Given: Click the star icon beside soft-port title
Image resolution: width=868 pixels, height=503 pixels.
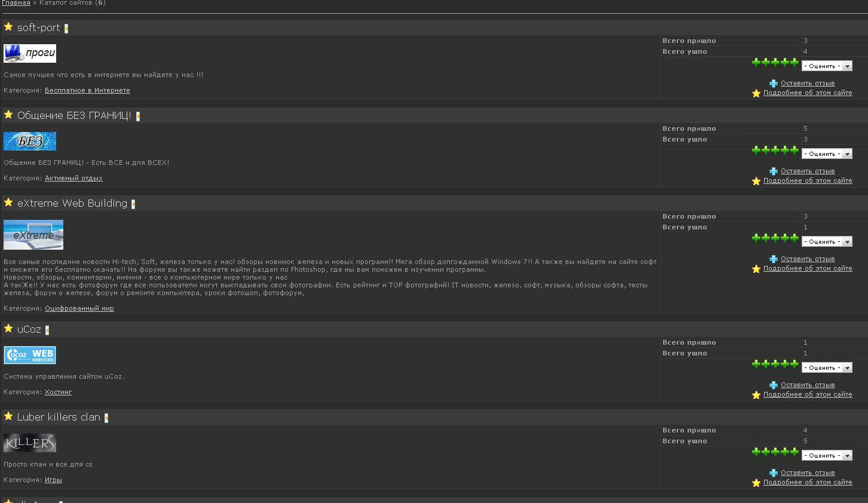Looking at the screenshot, I should point(8,27).
